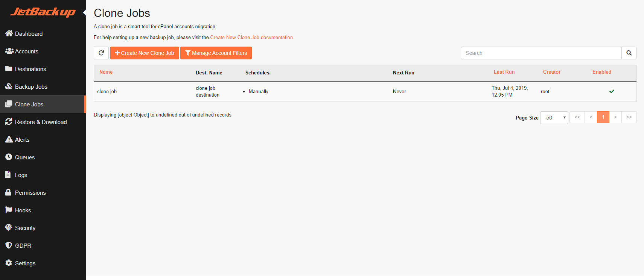Viewport: 644px width, 280px height.
Task: Open Security menu item
Action: [x=43, y=228]
